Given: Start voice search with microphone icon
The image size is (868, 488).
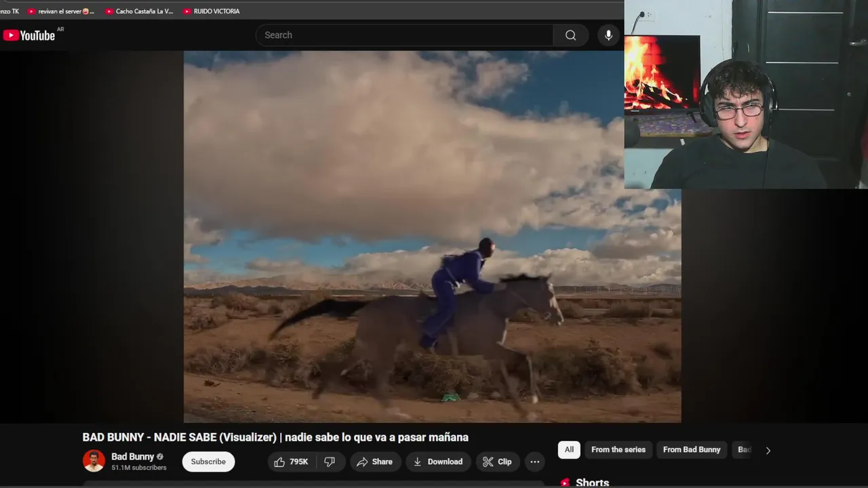Looking at the screenshot, I should [608, 35].
